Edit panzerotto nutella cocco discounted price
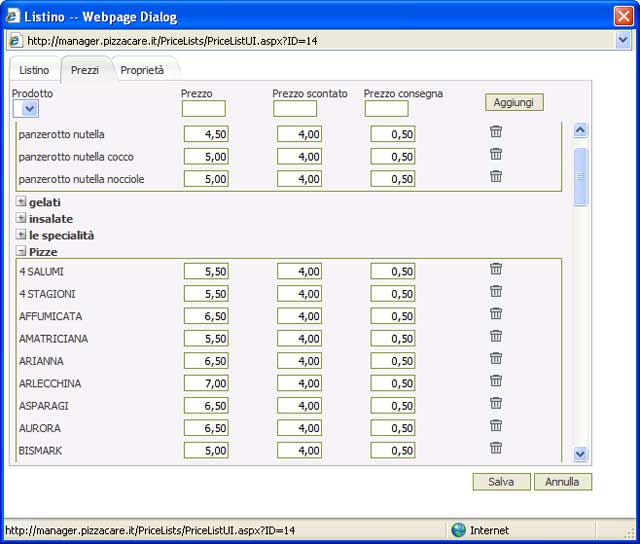This screenshot has height=544, width=640. pyautogui.click(x=299, y=157)
